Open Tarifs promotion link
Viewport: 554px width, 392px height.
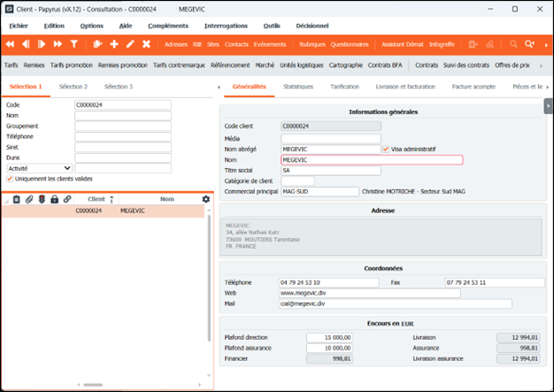(x=73, y=65)
